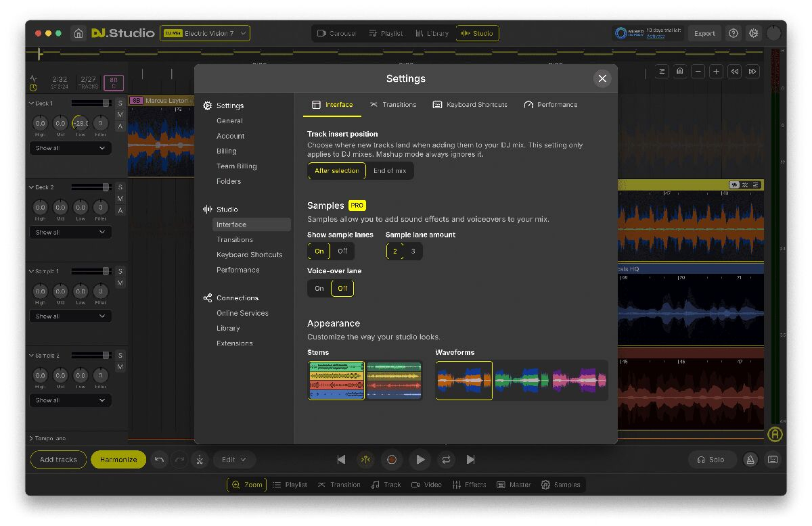Image resolution: width=812 pixels, height=526 pixels.
Task: Skip to next track icon
Action: click(471, 460)
